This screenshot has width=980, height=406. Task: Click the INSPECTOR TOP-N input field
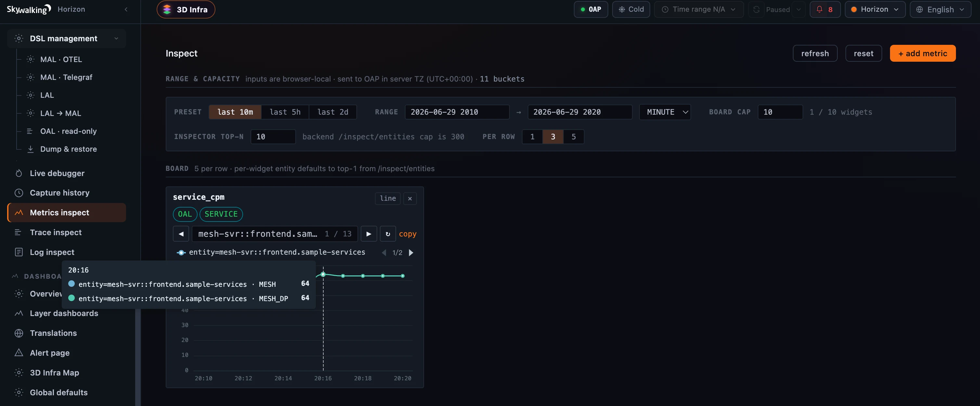[273, 137]
